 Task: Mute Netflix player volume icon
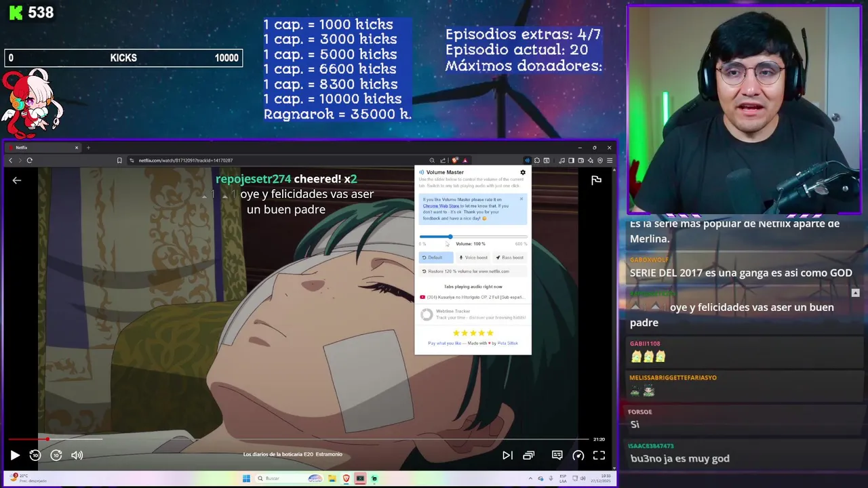pos(77,455)
